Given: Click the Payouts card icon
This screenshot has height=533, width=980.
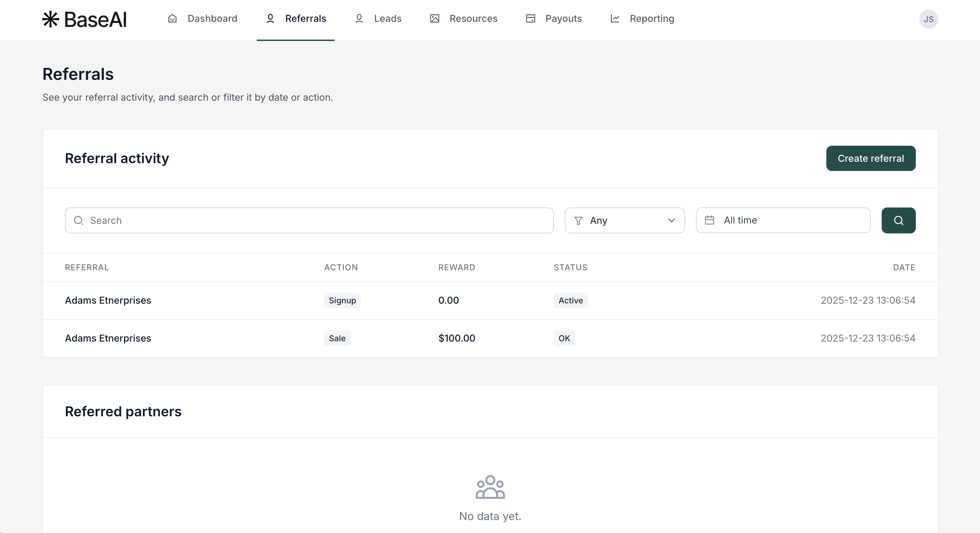Looking at the screenshot, I should pyautogui.click(x=530, y=19).
